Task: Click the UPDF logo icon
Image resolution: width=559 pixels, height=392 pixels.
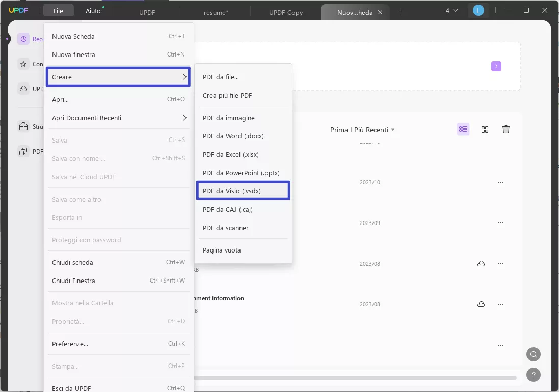Action: [18, 10]
